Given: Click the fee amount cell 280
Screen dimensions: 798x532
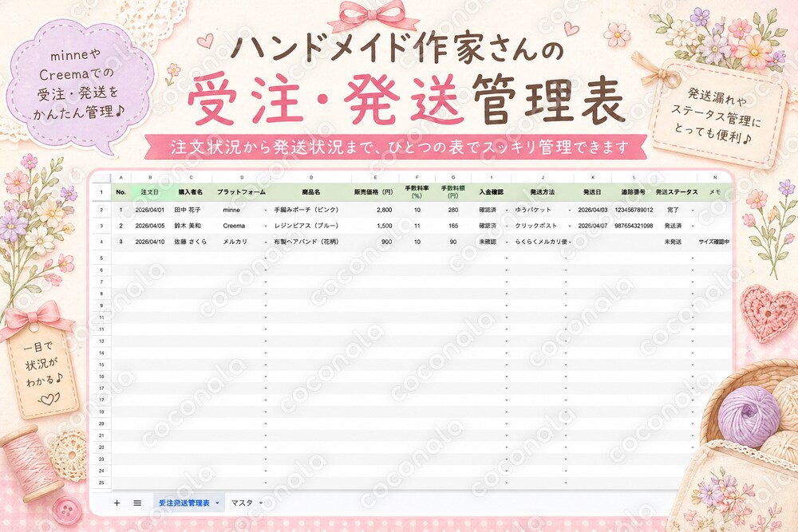Looking at the screenshot, I should (453, 210).
